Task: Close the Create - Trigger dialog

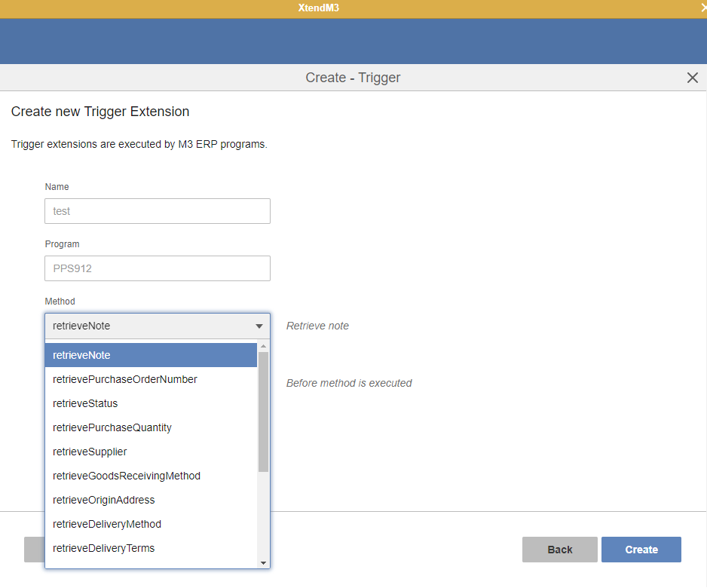Action: (692, 78)
